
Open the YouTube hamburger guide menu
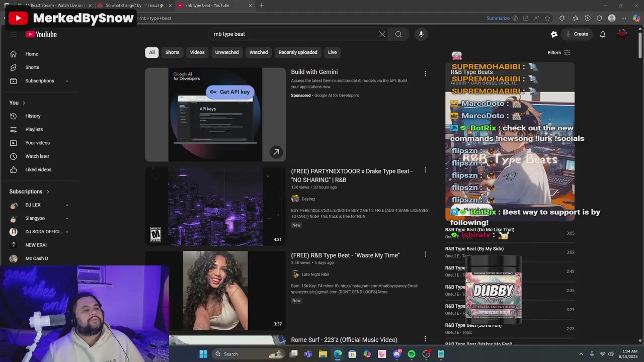(x=14, y=34)
